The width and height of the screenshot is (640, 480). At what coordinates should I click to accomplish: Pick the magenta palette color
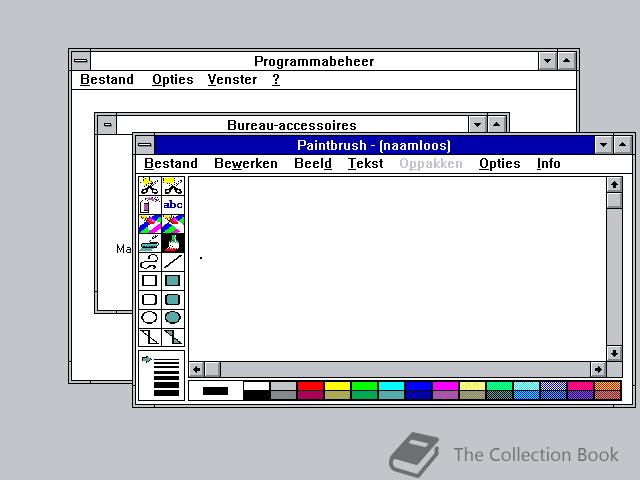[445, 386]
